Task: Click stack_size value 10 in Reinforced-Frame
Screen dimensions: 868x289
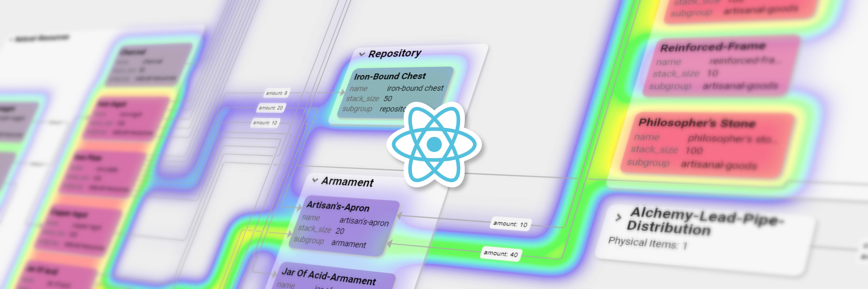Action: [x=712, y=73]
